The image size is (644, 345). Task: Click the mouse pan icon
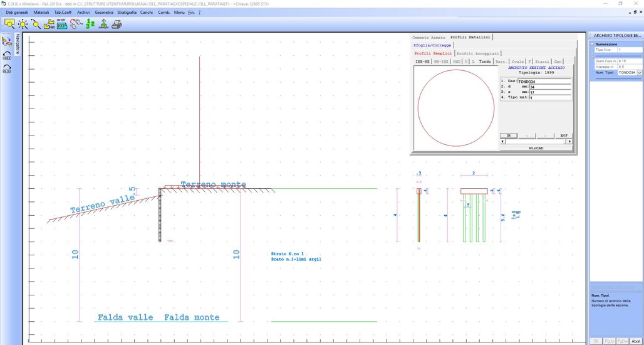tap(76, 24)
